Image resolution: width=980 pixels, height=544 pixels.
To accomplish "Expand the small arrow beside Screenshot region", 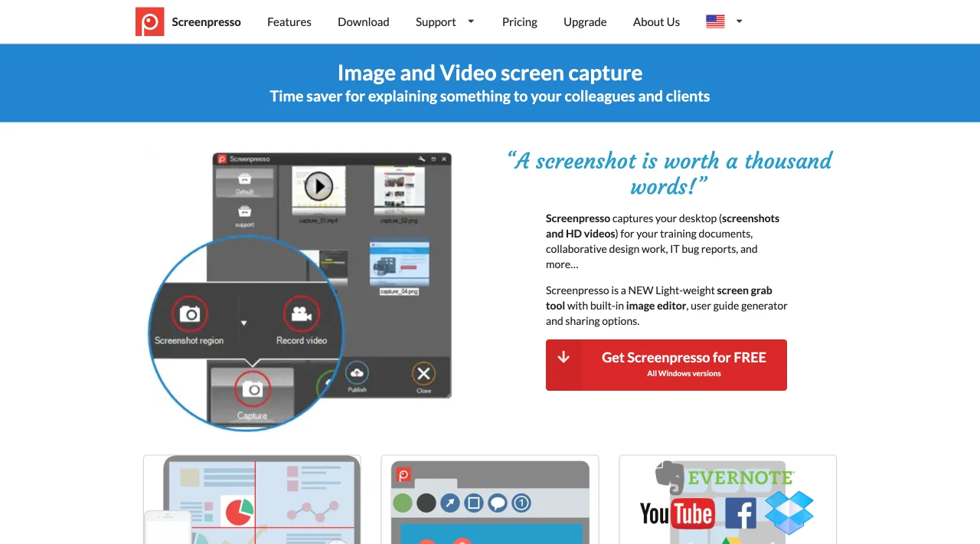I will click(243, 323).
